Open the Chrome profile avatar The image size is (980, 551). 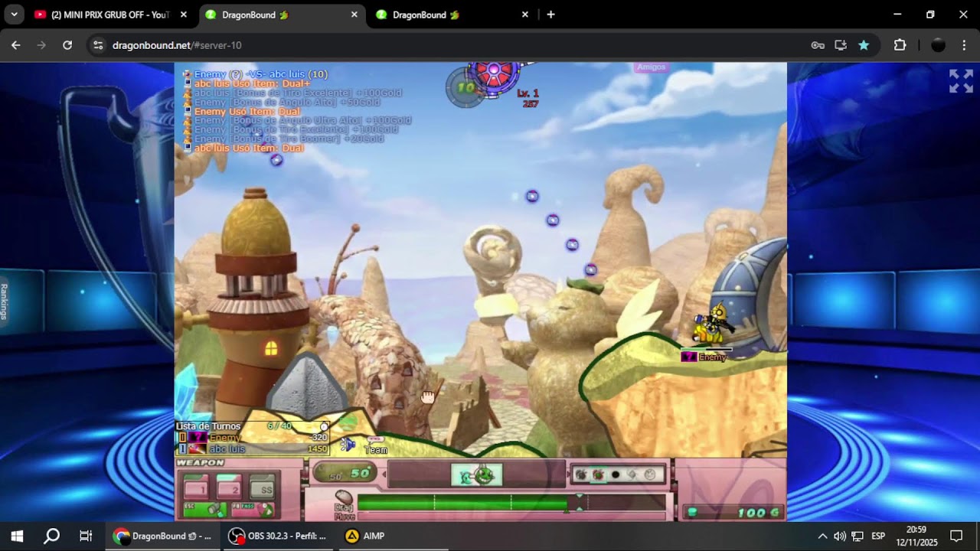(x=938, y=45)
